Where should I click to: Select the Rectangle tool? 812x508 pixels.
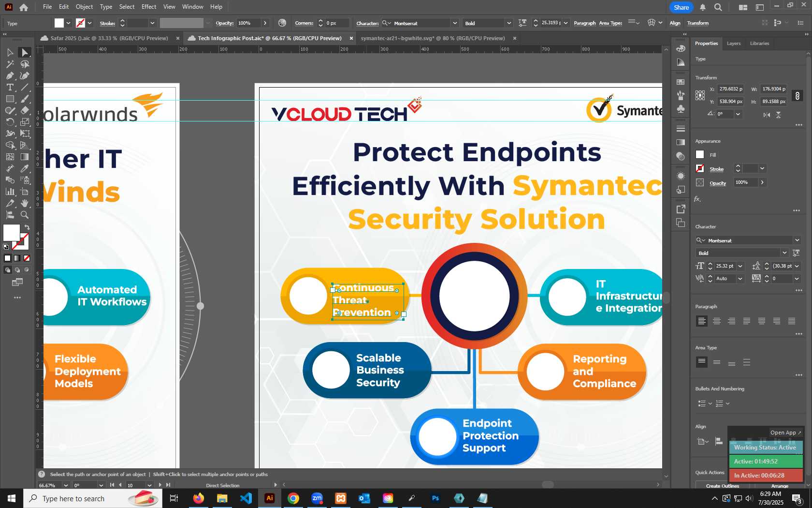(x=10, y=99)
